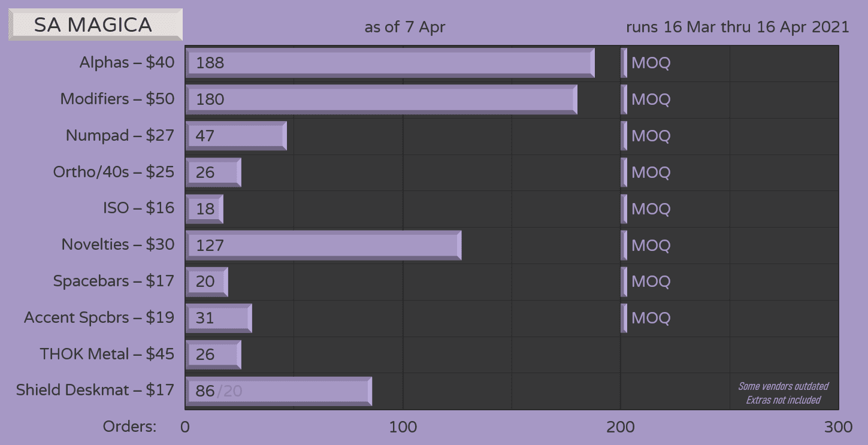Click the SA MAGICA title button

click(95, 25)
